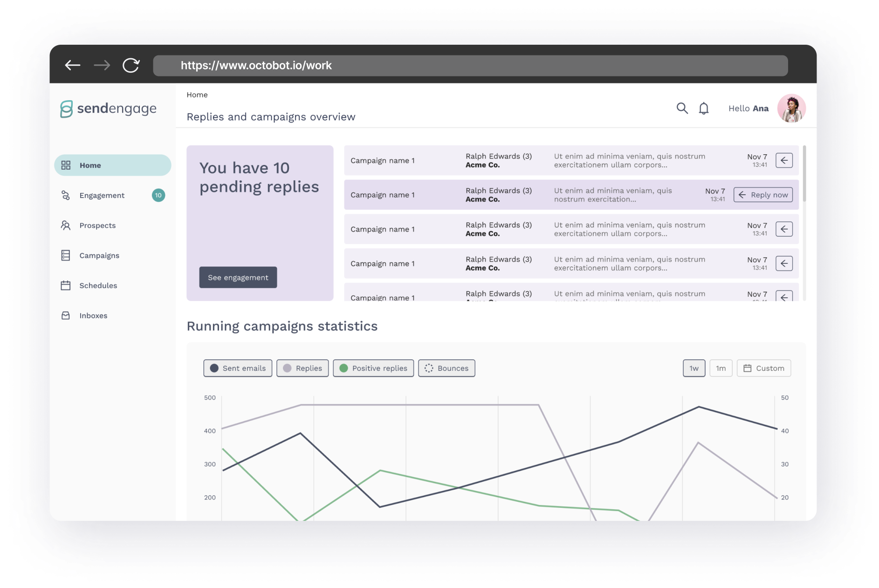879x588 pixels.
Task: Click the Home breadcrumb
Action: [197, 95]
